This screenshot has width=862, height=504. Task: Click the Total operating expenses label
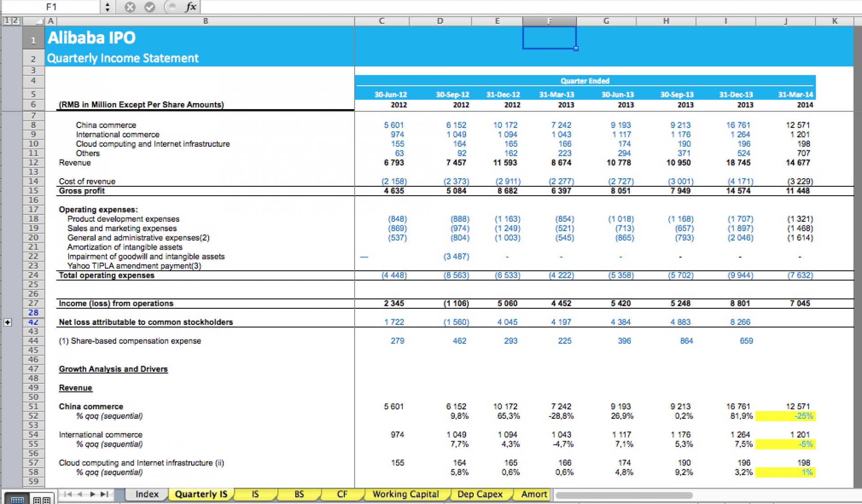click(106, 276)
